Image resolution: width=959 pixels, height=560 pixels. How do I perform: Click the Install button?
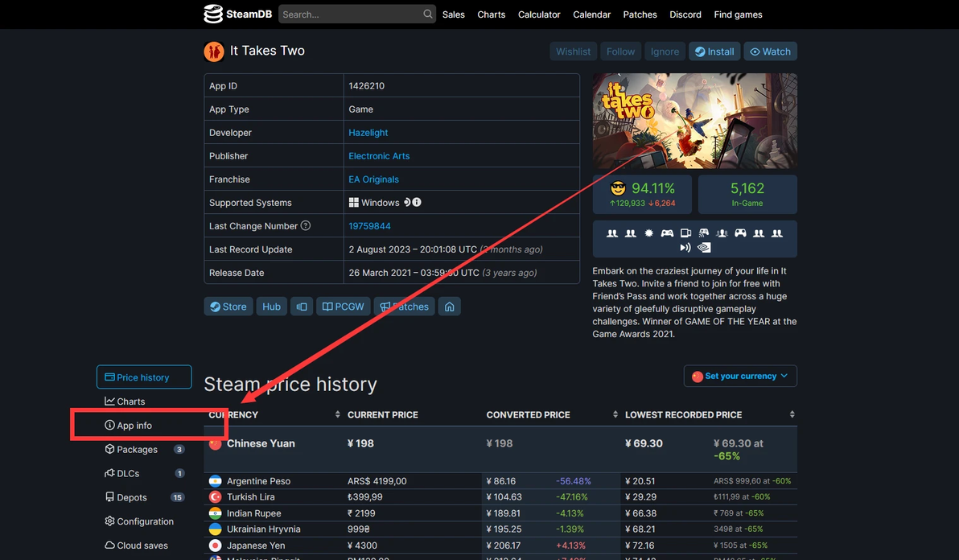click(714, 51)
